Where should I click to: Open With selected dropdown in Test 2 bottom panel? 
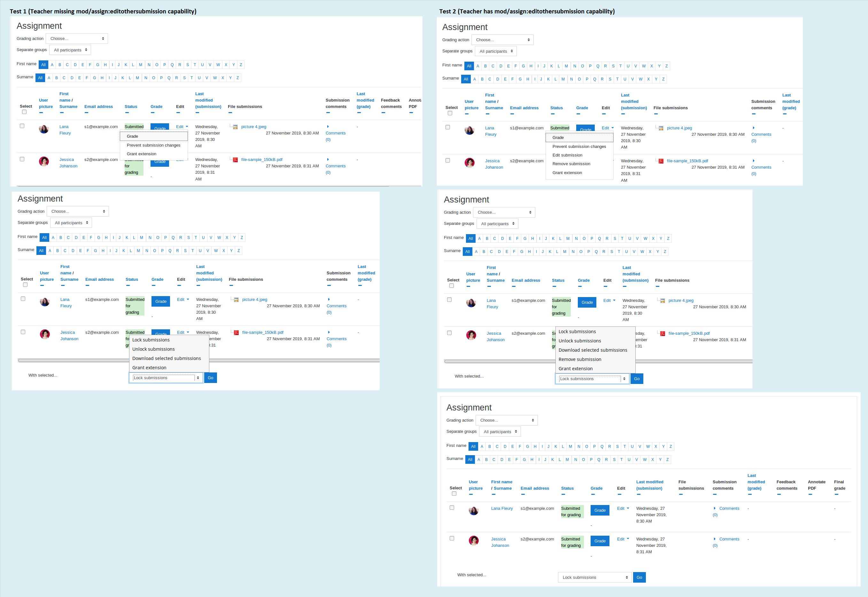pos(595,578)
